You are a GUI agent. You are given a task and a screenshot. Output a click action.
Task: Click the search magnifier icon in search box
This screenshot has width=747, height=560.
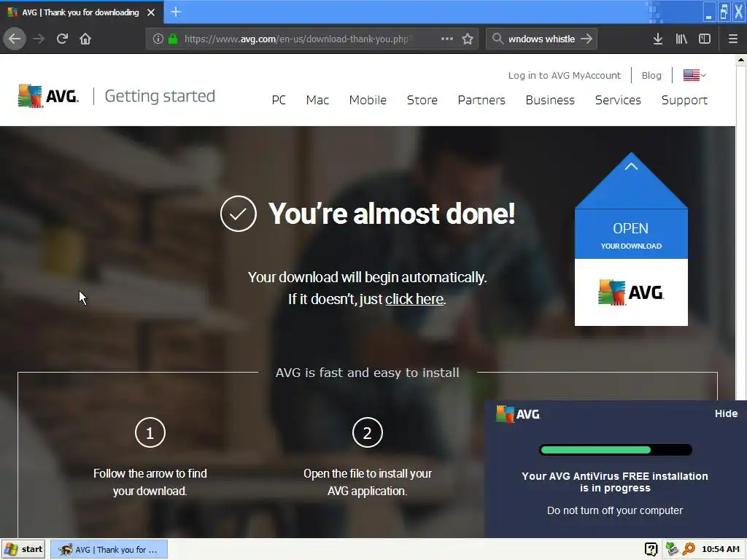[x=498, y=39]
